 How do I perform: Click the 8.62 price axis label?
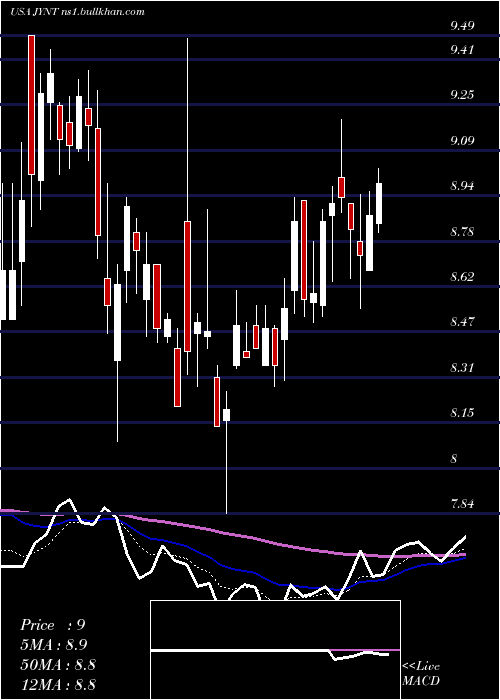click(x=462, y=277)
